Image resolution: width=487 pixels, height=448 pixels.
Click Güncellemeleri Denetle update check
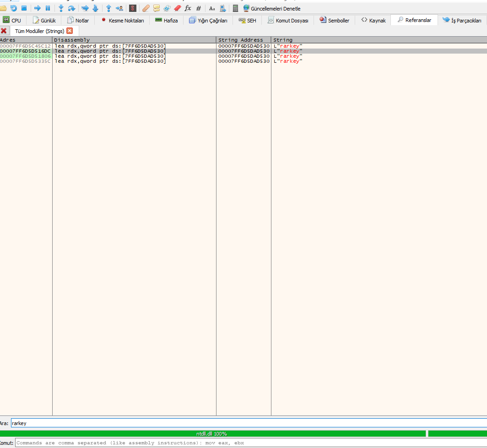[272, 8]
